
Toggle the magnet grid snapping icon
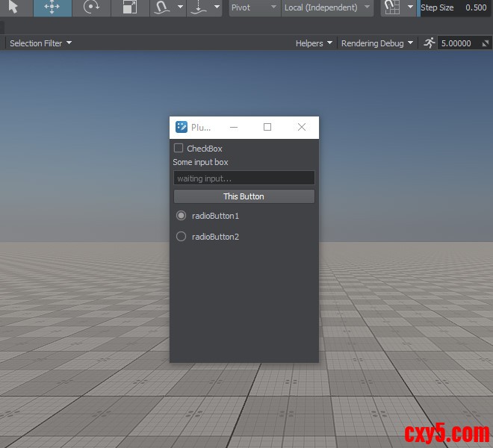pos(391,7)
